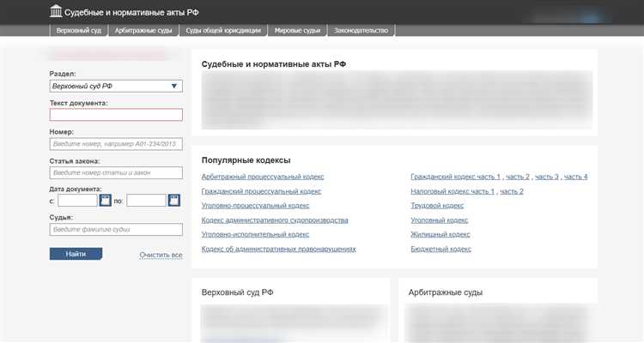Image resolution: width=644 pixels, height=343 pixels.
Task: Click the Арбитражные суды section heading
Action: (x=445, y=292)
